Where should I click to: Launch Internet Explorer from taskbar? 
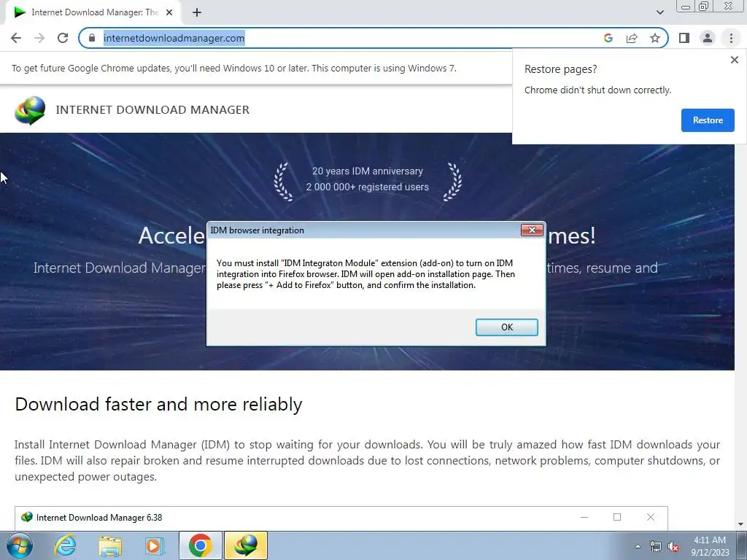pos(65,545)
